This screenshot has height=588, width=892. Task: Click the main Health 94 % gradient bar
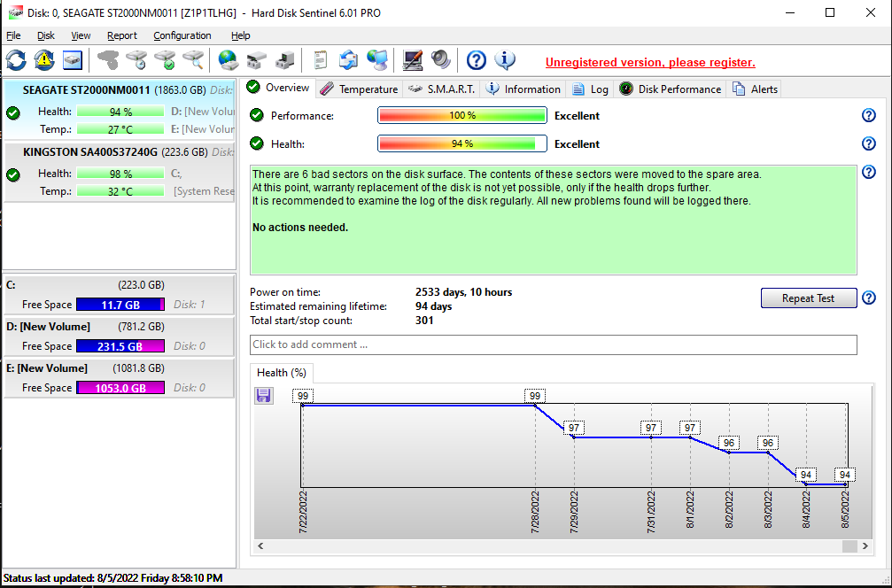[462, 143]
